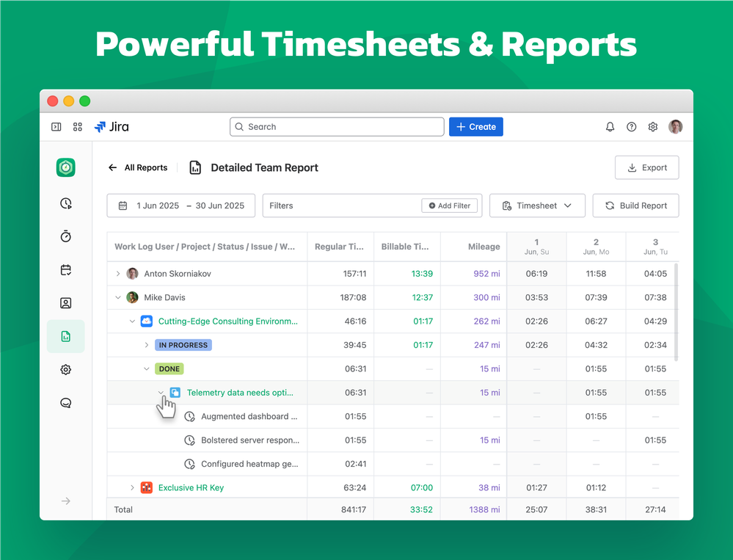The height and width of the screenshot is (560, 733).
Task: Click the 952 mi mileage value
Action: pos(486,274)
